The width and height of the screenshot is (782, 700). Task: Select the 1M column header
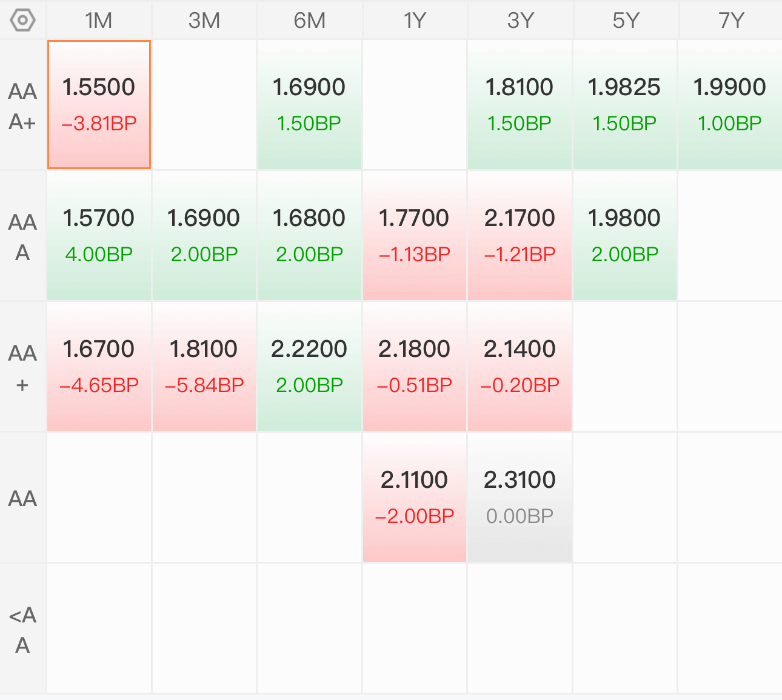(x=99, y=21)
